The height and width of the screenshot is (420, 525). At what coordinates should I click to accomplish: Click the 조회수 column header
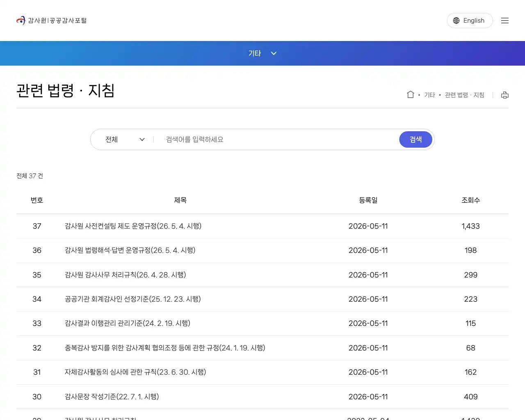coord(471,200)
